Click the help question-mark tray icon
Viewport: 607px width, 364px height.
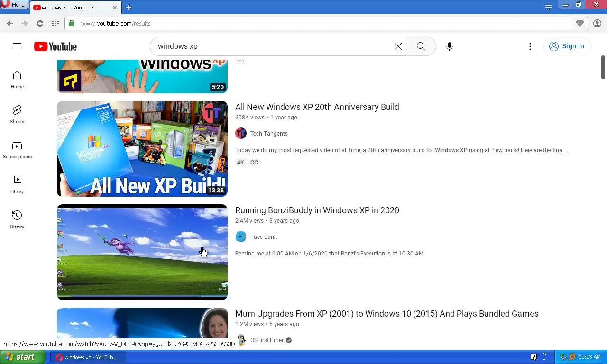coord(533,357)
